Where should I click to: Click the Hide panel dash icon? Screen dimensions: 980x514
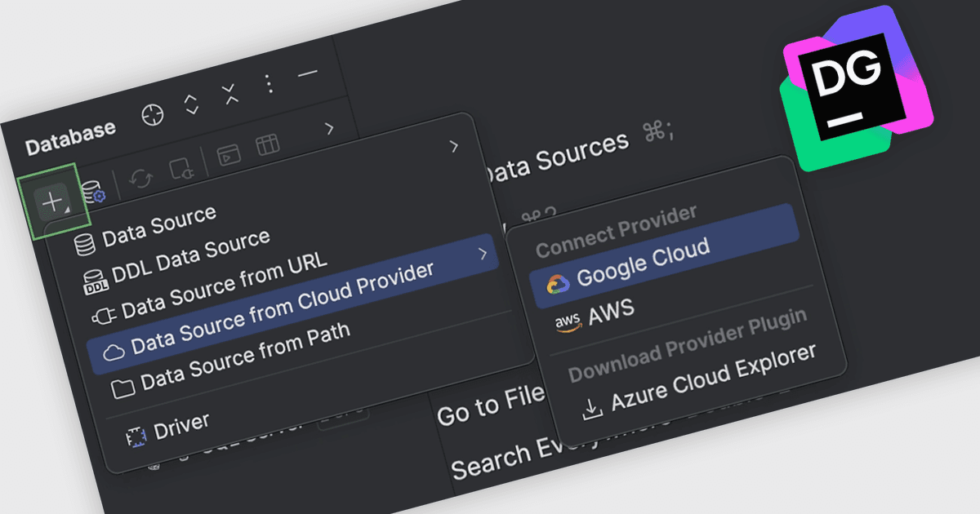point(307,73)
